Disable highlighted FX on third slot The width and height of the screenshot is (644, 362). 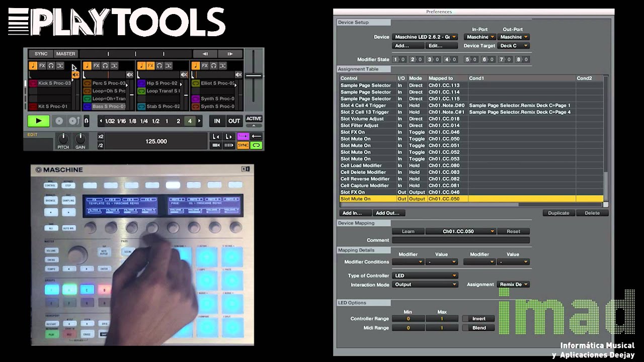pyautogui.click(x=150, y=65)
